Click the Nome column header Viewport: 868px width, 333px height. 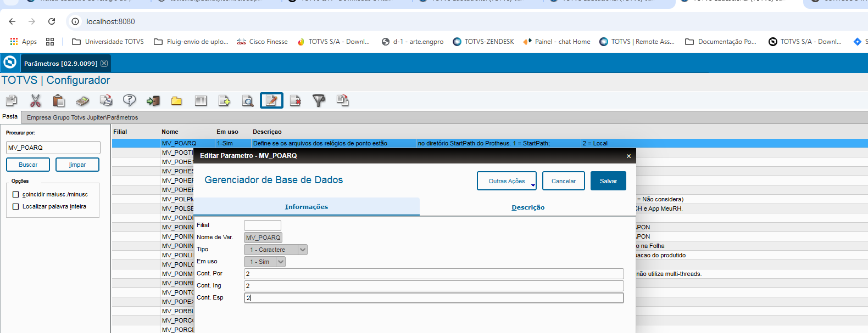point(170,132)
